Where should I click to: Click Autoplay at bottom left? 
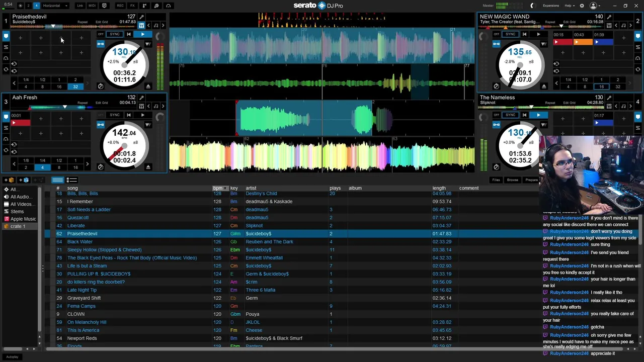(x=12, y=357)
